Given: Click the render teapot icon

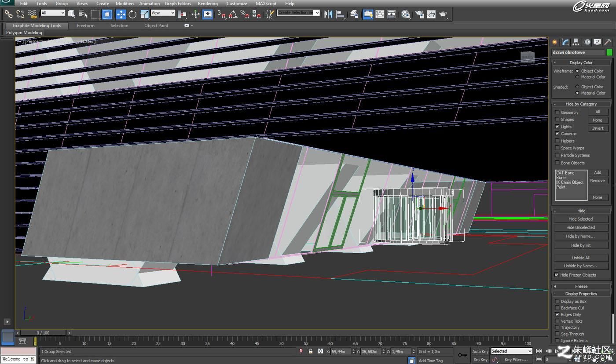Looking at the screenshot, I should pyautogui.click(x=443, y=14).
